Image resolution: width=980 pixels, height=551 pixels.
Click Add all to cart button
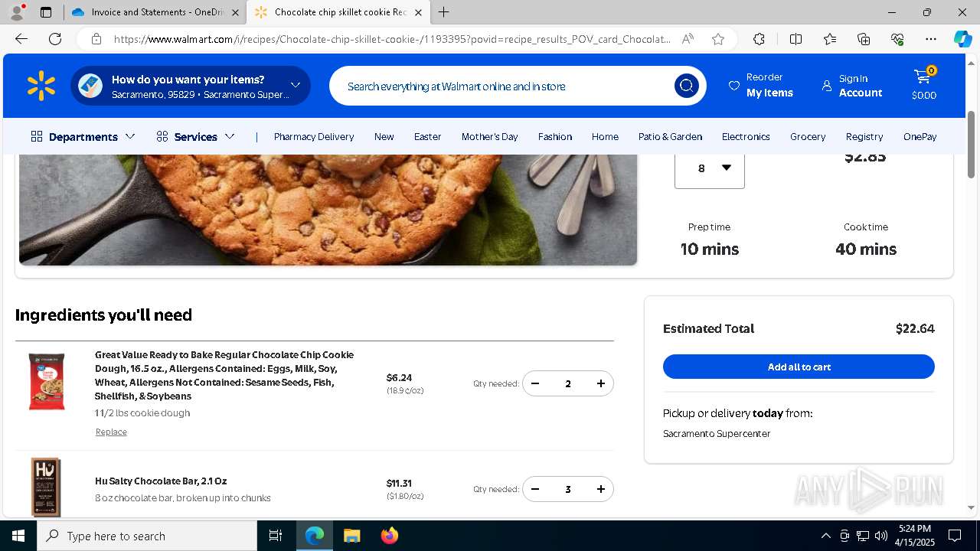pos(799,367)
